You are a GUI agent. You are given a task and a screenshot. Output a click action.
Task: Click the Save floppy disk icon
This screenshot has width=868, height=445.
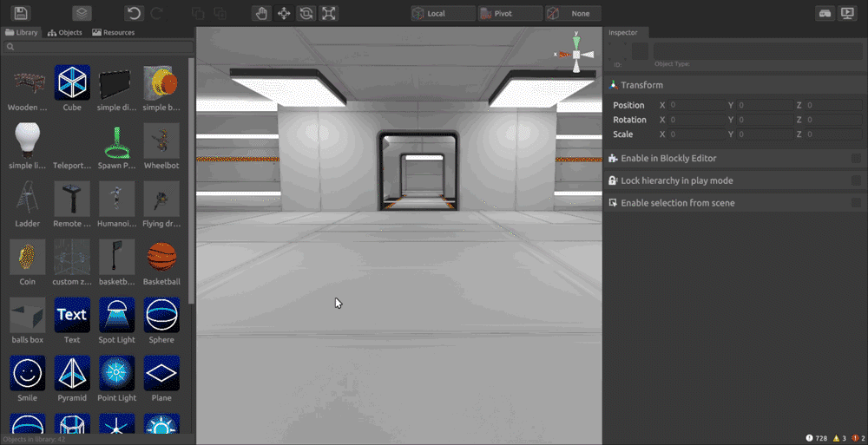[x=22, y=13]
